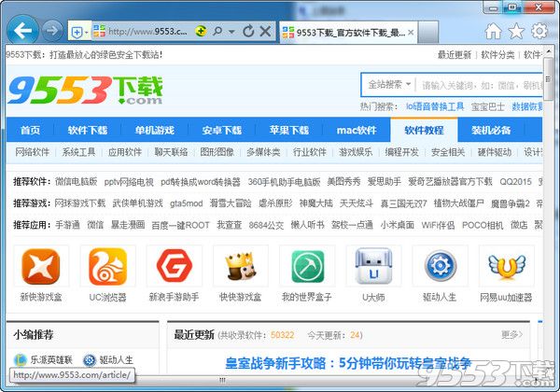
Task: Click the scroll-up arrow of vertical scrollbar
Action: [x=548, y=51]
